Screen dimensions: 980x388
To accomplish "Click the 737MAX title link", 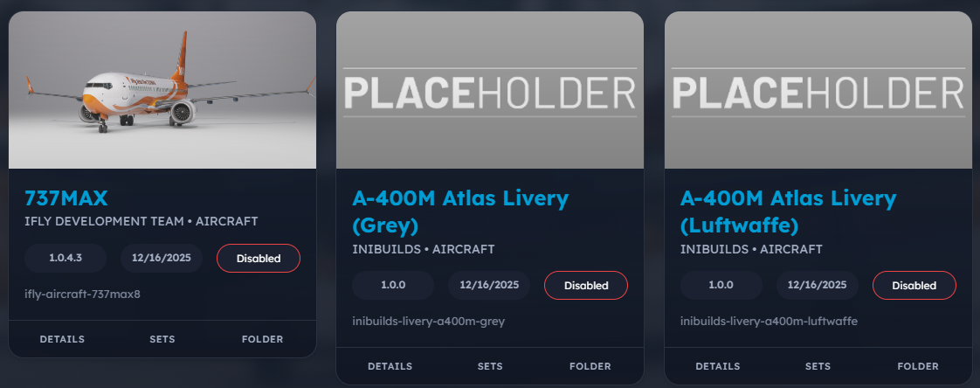I will (66, 197).
